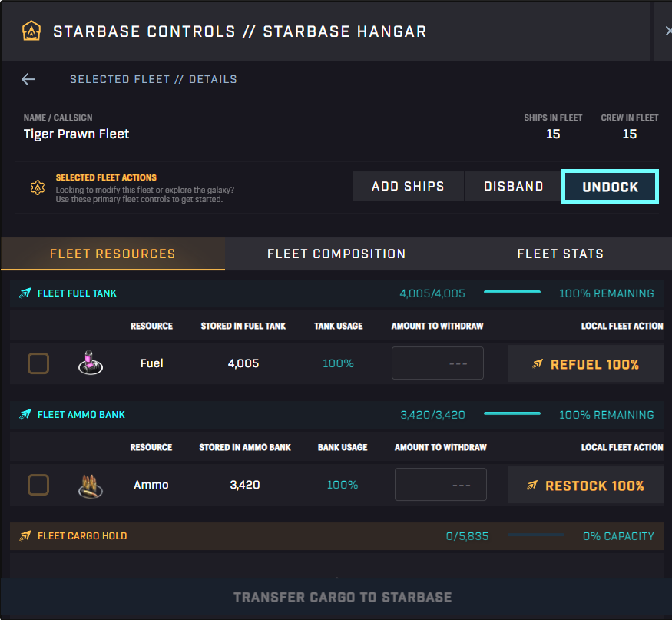The image size is (672, 620).
Task: Collapse the Fleet Ammo Bank section header
Action: pos(336,415)
